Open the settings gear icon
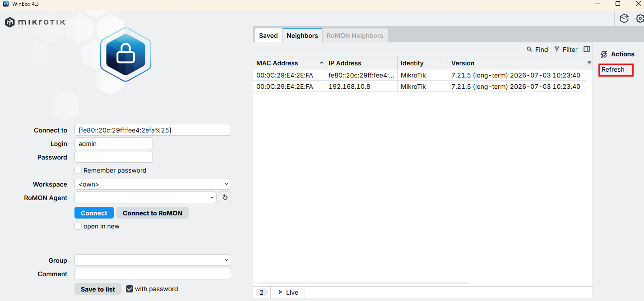 click(640, 18)
